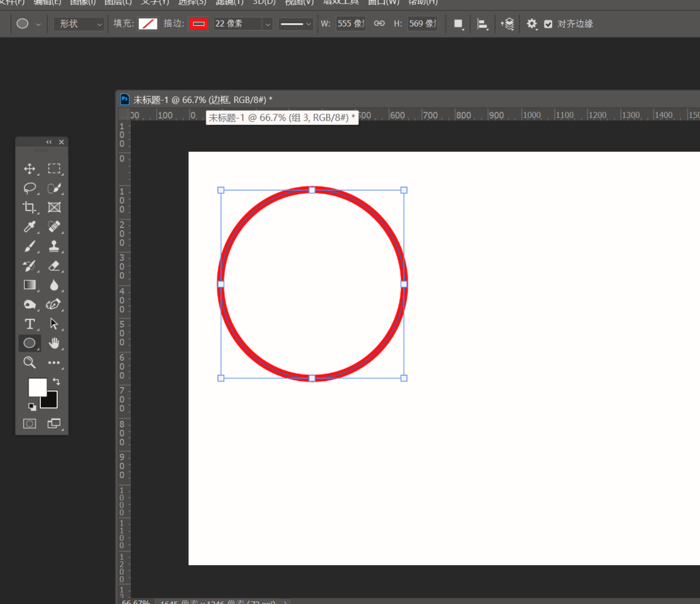
Task: Change the screen mode
Action: coord(54,424)
